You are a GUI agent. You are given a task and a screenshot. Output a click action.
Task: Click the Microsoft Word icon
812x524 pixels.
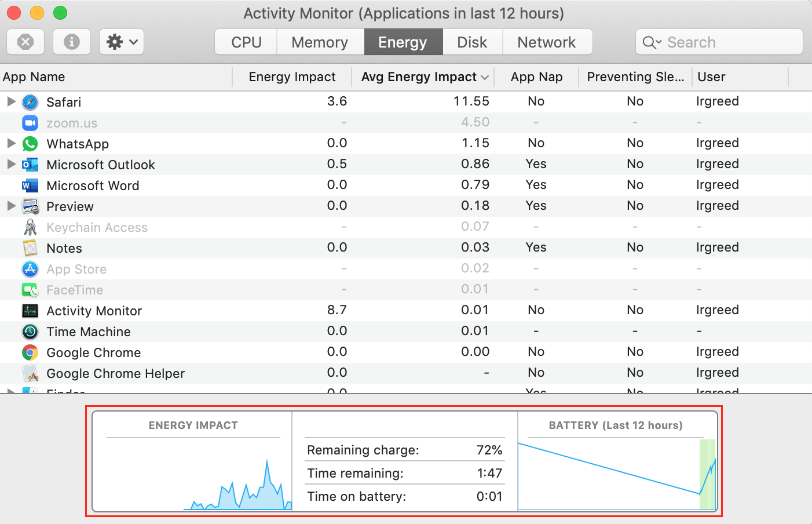pyautogui.click(x=30, y=185)
